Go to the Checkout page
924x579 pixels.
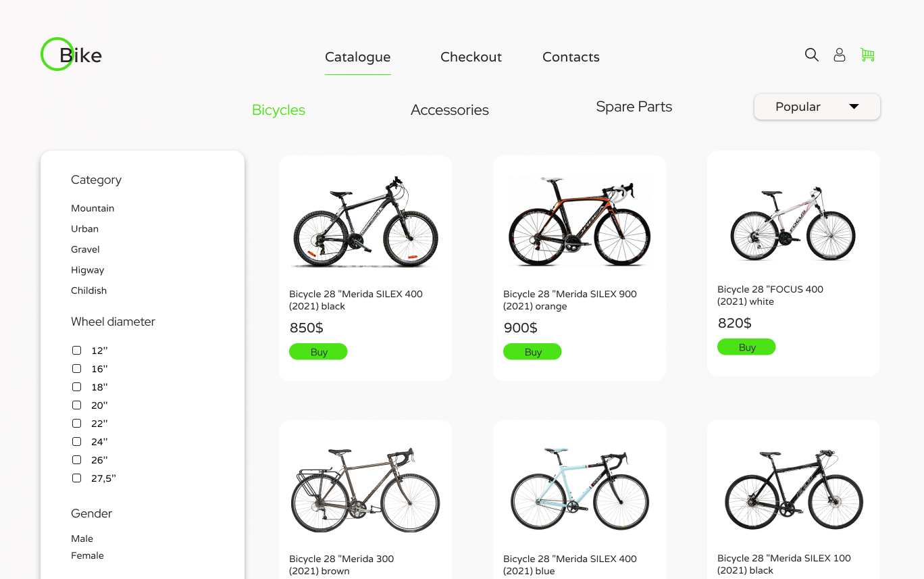point(471,57)
